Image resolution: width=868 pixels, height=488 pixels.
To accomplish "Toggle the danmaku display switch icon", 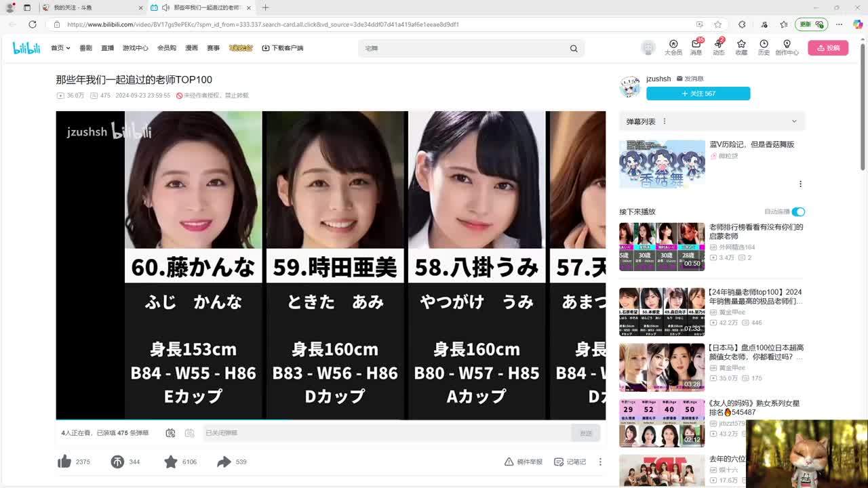I will click(x=170, y=433).
